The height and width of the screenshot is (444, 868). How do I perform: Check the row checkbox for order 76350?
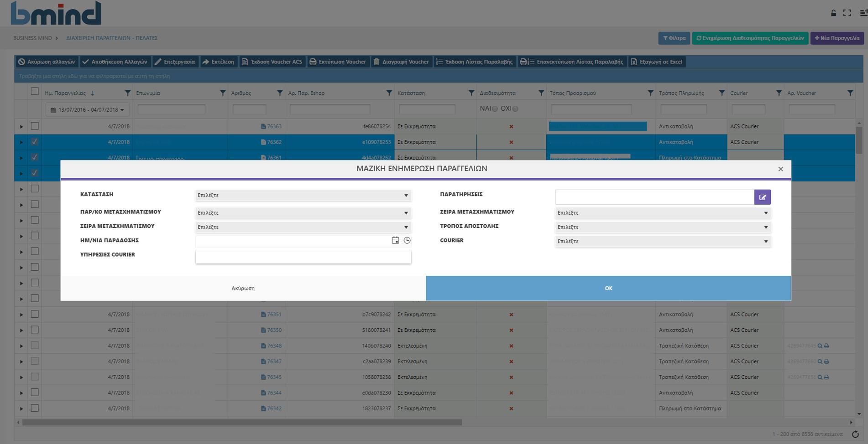(35, 330)
